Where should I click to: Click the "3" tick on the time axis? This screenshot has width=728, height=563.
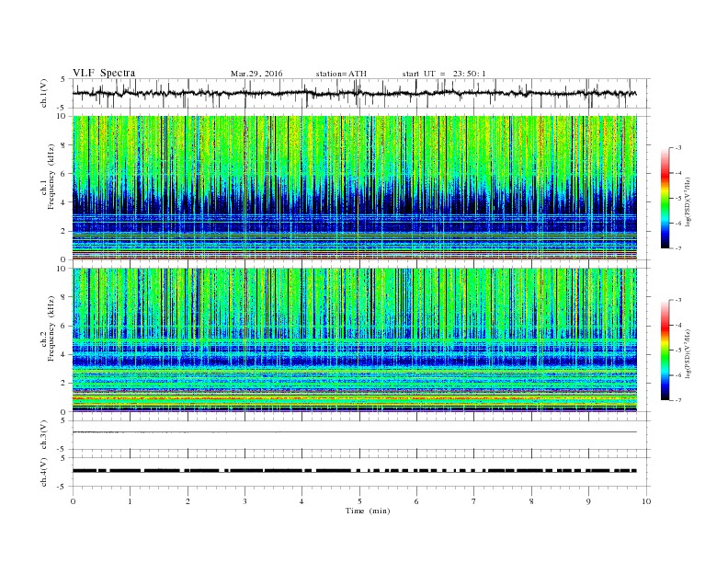tap(245, 501)
